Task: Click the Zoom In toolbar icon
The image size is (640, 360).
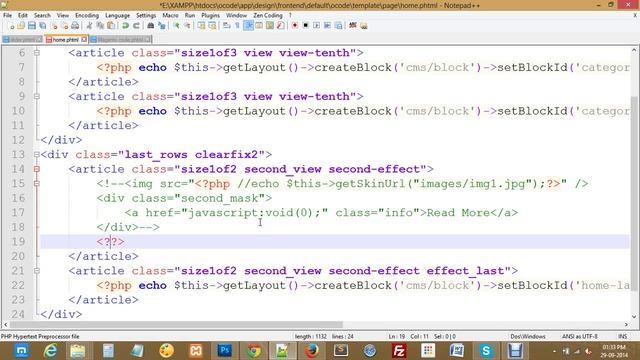Action: click(x=176, y=26)
